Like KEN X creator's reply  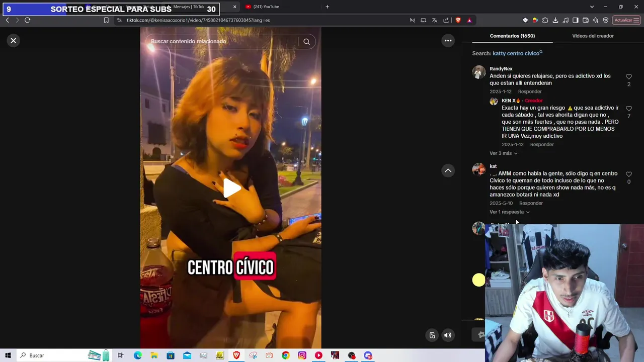pos(628,109)
